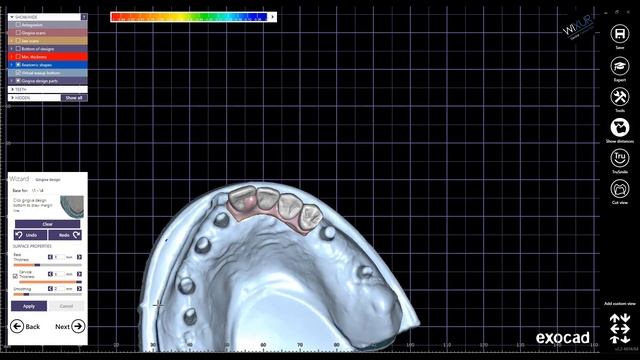This screenshot has width=640, height=360.
Task: Toggle the Virtual waxup bottom checkbox
Action: [18, 73]
